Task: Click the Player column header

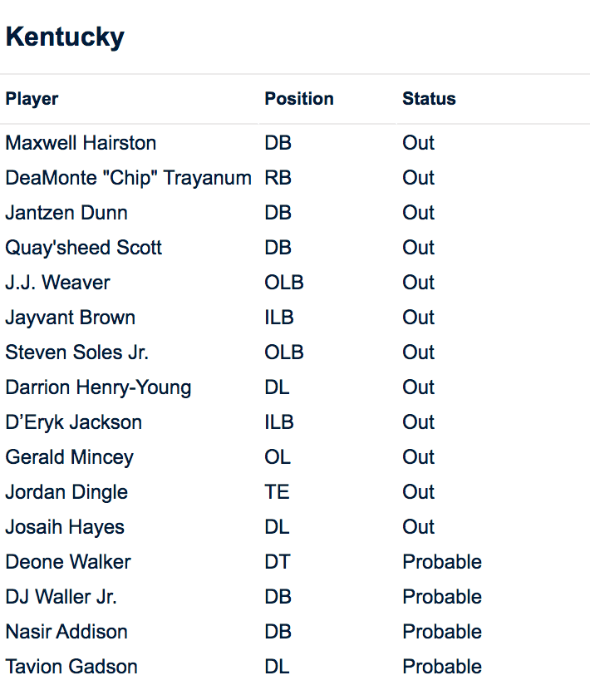Action: pos(32,99)
